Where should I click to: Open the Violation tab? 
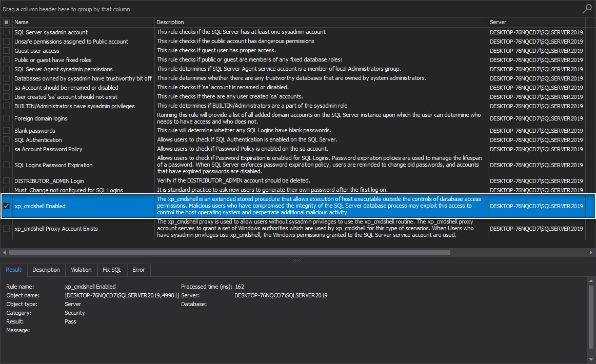pos(81,270)
